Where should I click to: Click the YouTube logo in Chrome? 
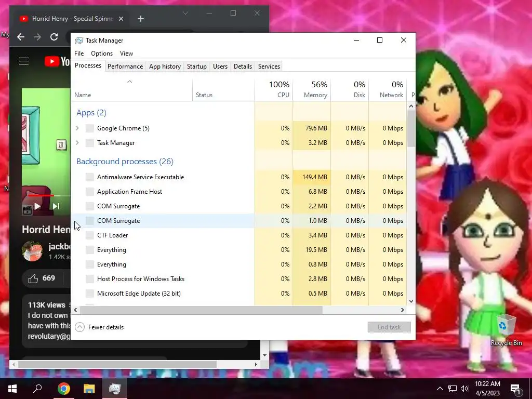click(57, 61)
